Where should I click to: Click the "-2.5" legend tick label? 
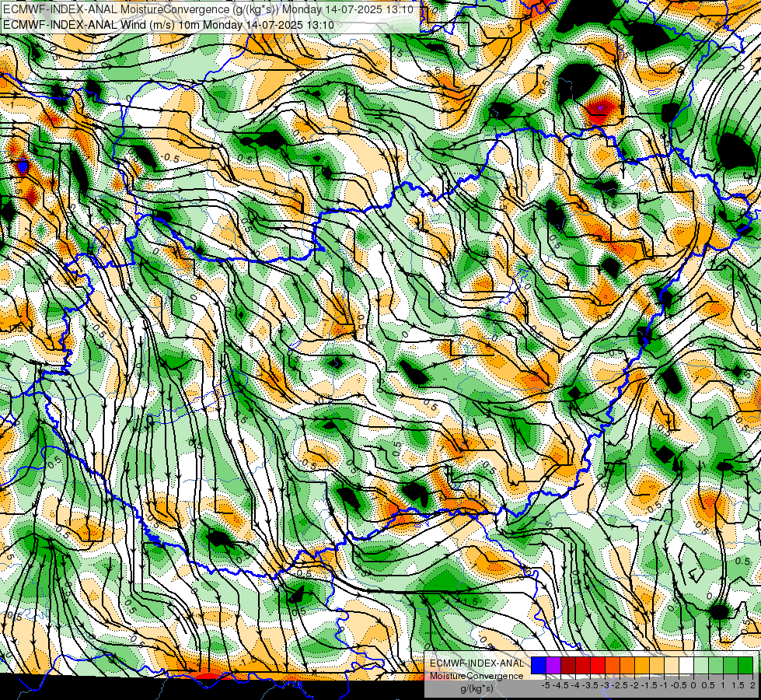620,685
